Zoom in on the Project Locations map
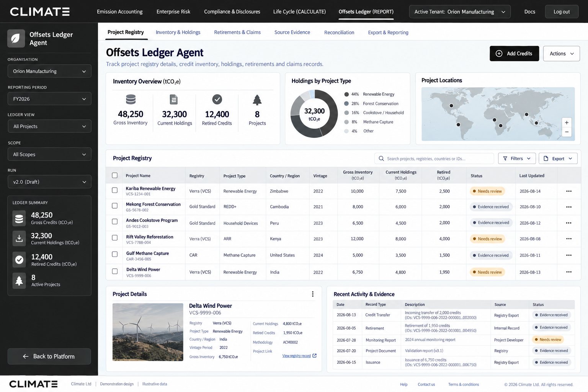The image size is (588, 392). tap(567, 122)
